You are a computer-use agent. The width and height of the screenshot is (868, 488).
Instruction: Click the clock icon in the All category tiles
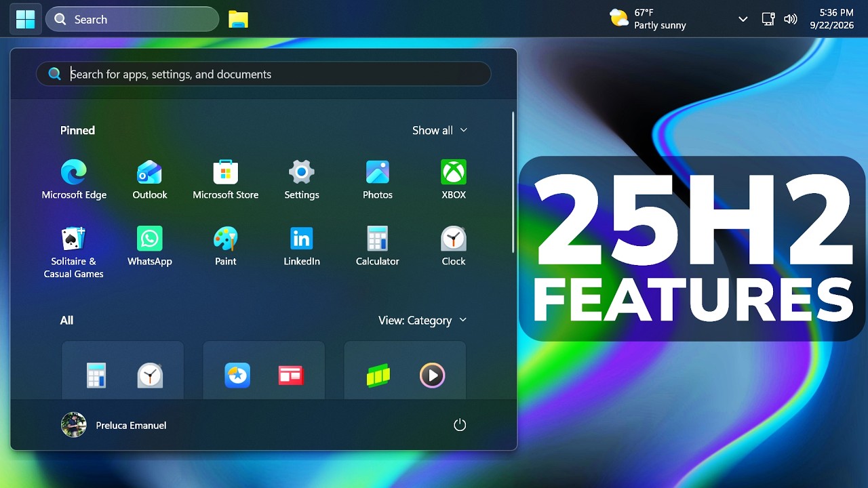150,375
